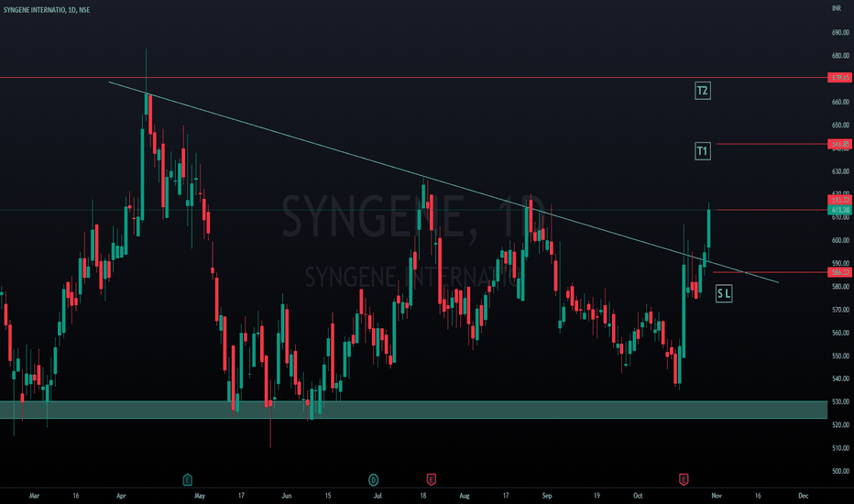This screenshot has height=504, width=854.
Task: Click the 560.00 price axis label
Action: pos(840,333)
